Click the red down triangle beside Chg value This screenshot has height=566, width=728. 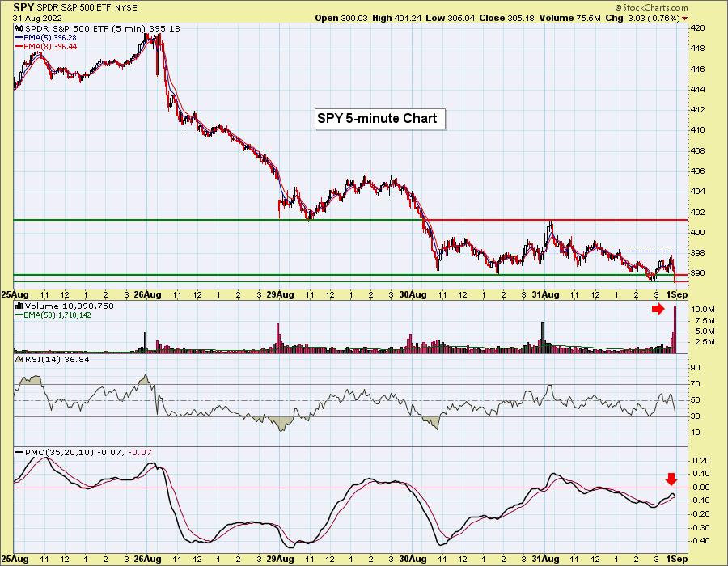[x=685, y=19]
